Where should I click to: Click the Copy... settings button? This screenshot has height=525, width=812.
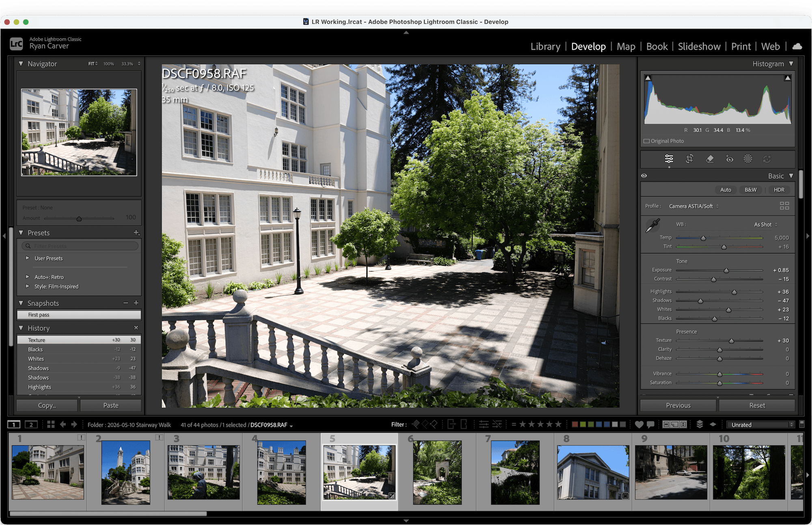47,405
